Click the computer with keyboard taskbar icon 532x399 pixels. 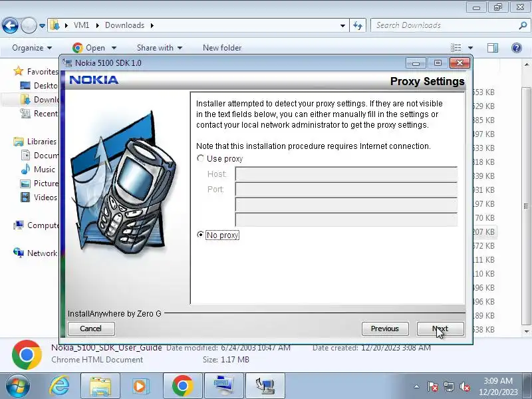(224, 386)
